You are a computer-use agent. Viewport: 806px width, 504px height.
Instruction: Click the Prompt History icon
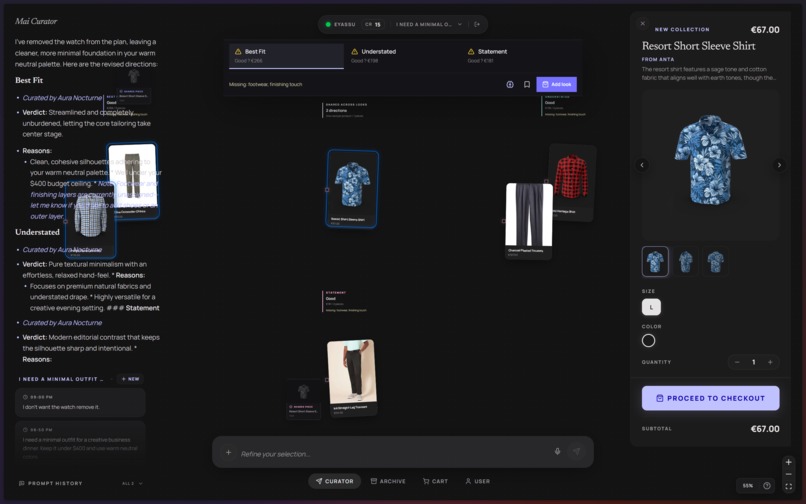22,483
